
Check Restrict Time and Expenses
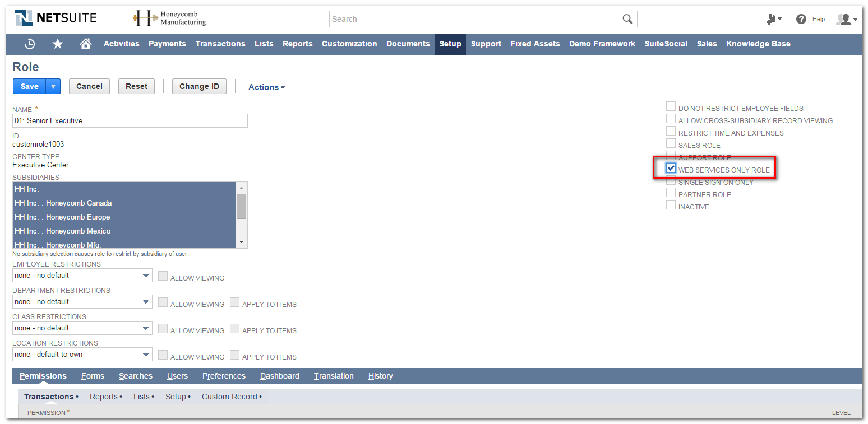pos(671,131)
